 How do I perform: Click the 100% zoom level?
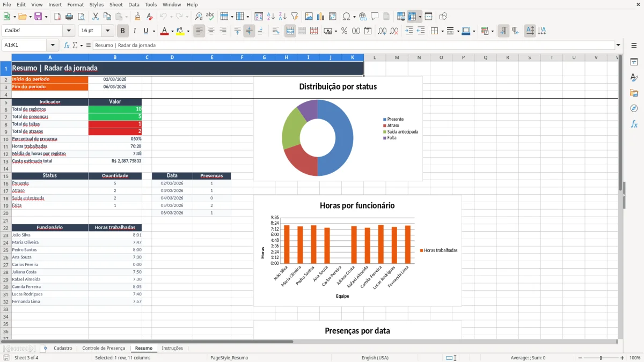(x=635, y=358)
